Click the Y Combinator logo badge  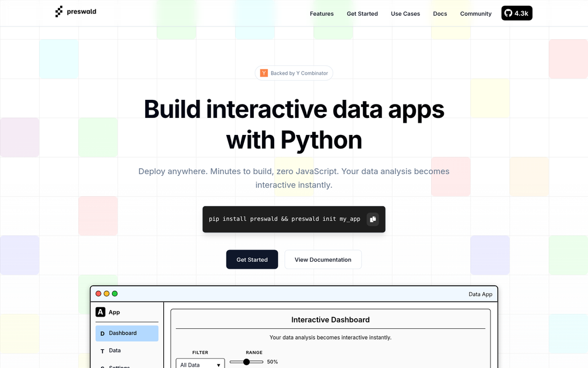[x=264, y=73]
